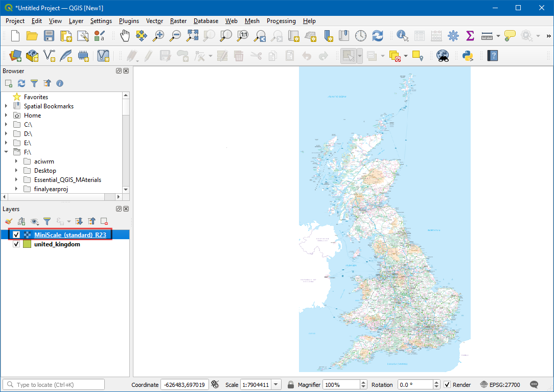Select the Pan Map hand tool

point(125,36)
